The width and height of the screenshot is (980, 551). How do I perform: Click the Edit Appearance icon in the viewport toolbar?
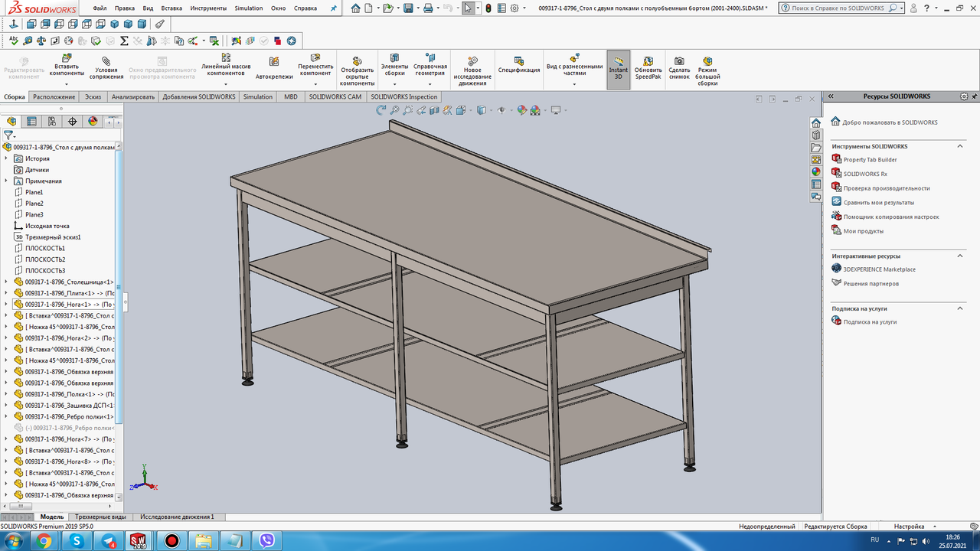click(x=521, y=110)
